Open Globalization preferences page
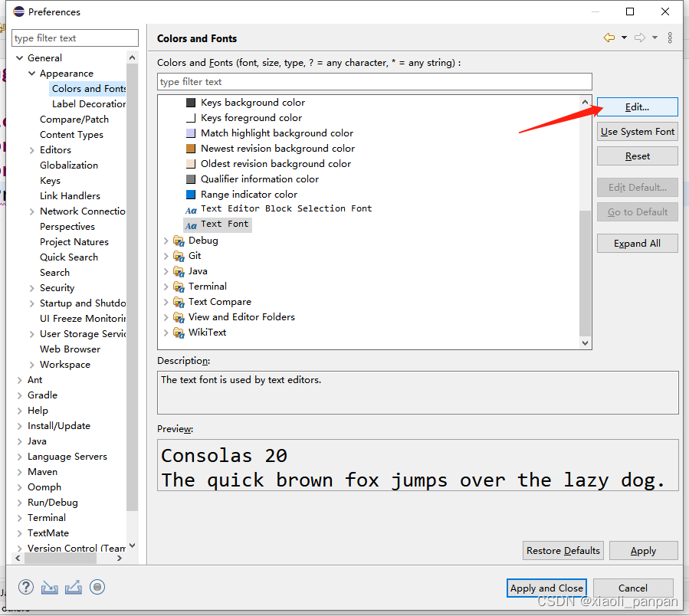 [69, 165]
